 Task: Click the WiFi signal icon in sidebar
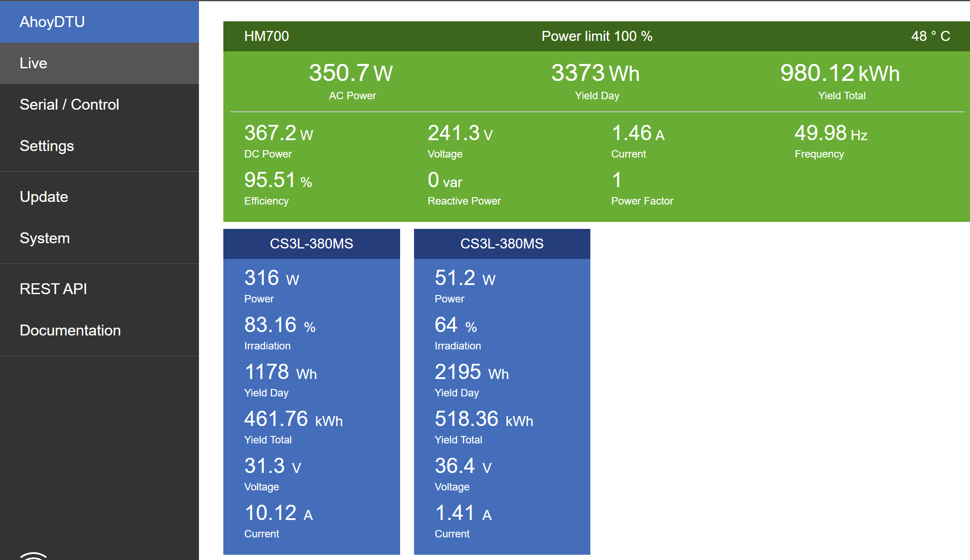point(33,556)
